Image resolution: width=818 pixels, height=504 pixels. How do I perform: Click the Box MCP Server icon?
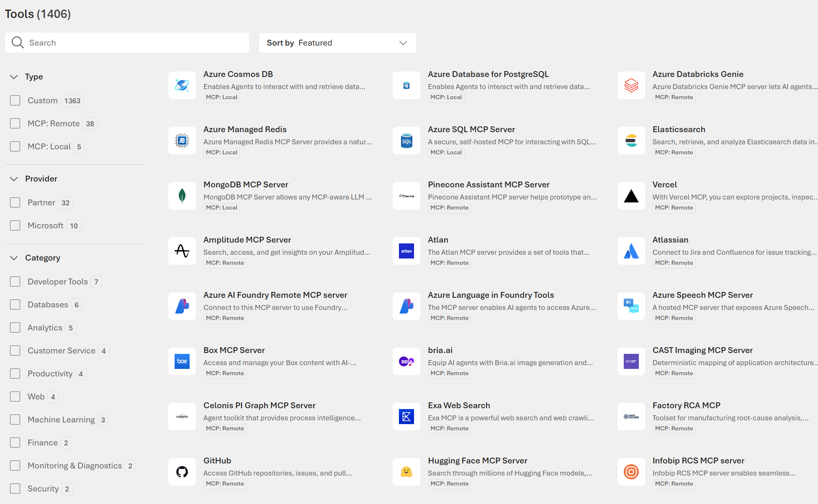pos(182,361)
